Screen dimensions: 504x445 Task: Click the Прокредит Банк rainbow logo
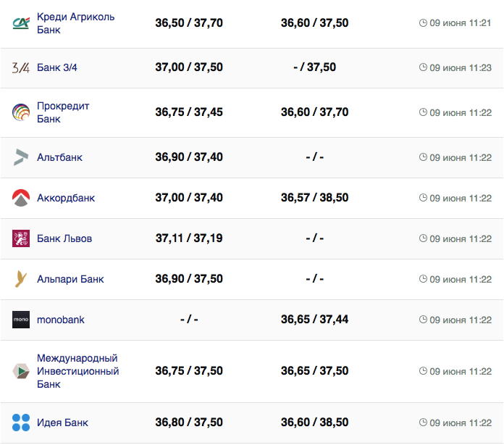pyautogui.click(x=21, y=112)
